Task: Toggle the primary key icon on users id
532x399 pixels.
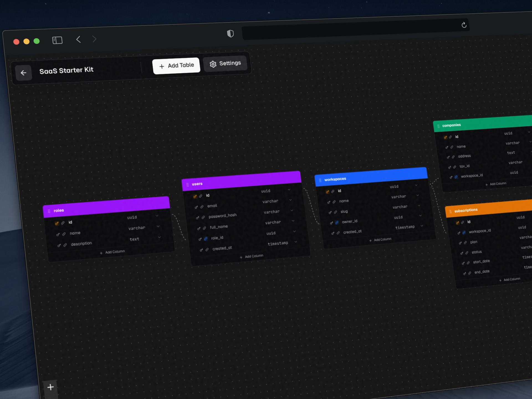Action: [x=195, y=196]
